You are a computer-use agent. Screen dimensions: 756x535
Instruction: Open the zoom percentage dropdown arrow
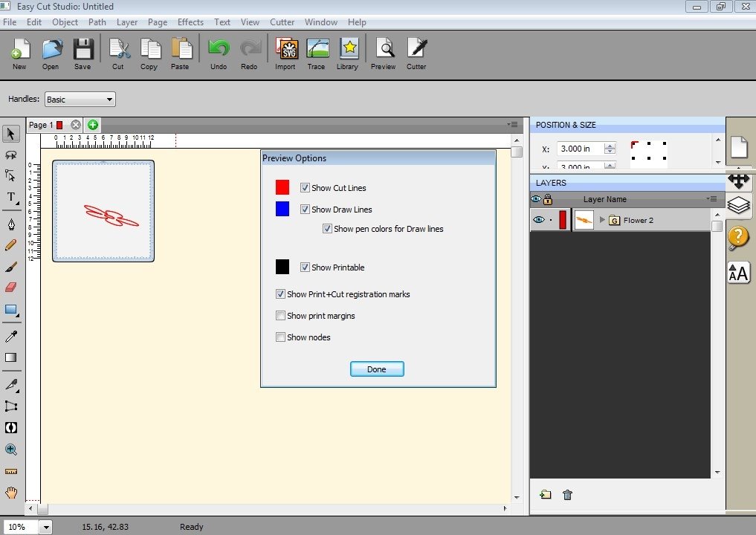pos(46,528)
